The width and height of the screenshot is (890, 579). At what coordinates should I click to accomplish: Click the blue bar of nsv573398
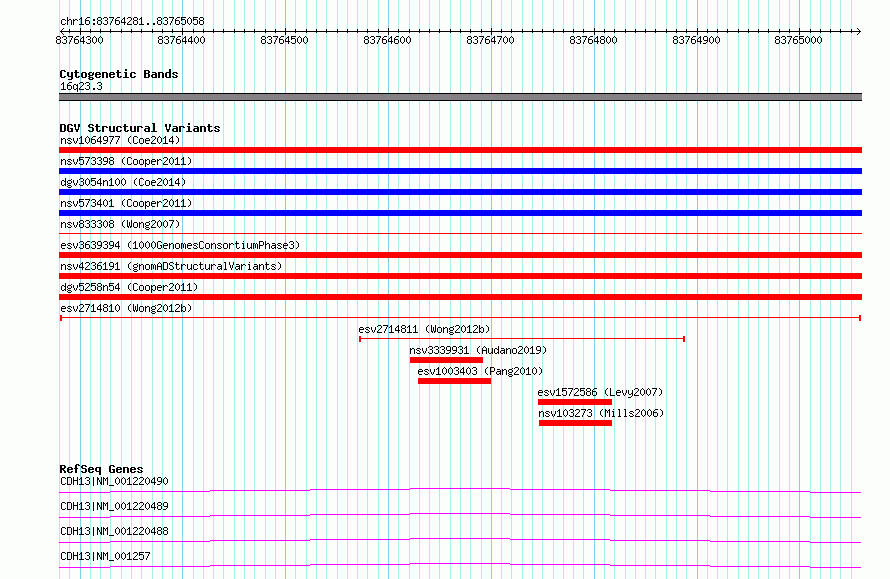tap(460, 171)
